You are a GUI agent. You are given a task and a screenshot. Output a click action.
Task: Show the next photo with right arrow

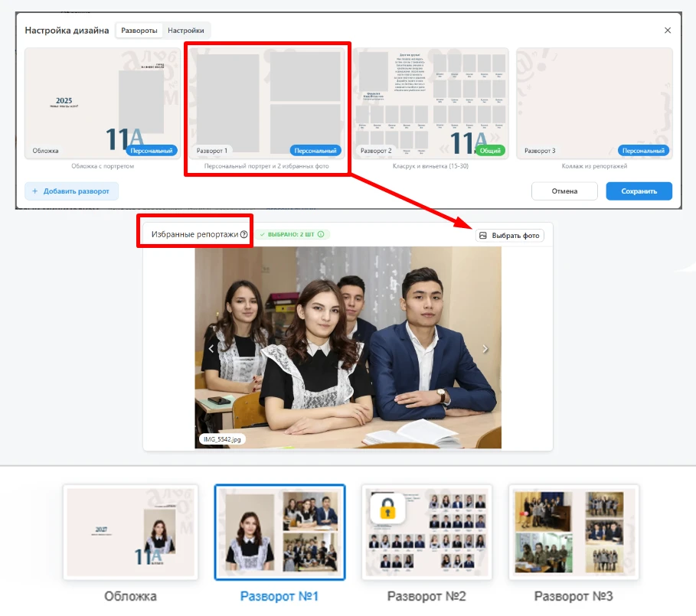coord(485,349)
